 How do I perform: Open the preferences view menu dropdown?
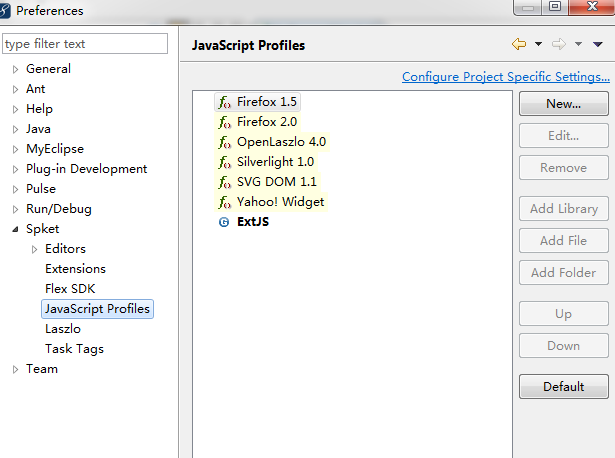click(x=597, y=44)
